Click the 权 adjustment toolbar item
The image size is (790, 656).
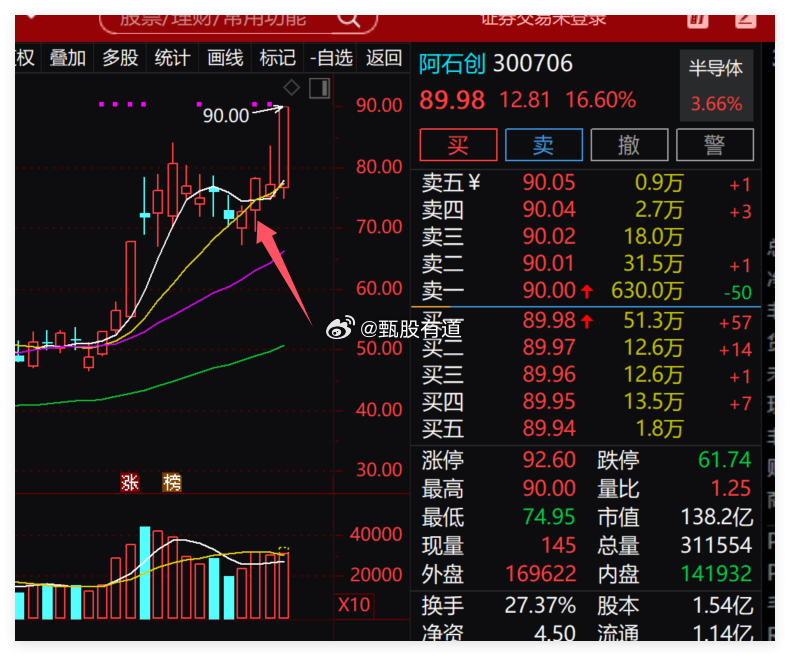(25, 58)
